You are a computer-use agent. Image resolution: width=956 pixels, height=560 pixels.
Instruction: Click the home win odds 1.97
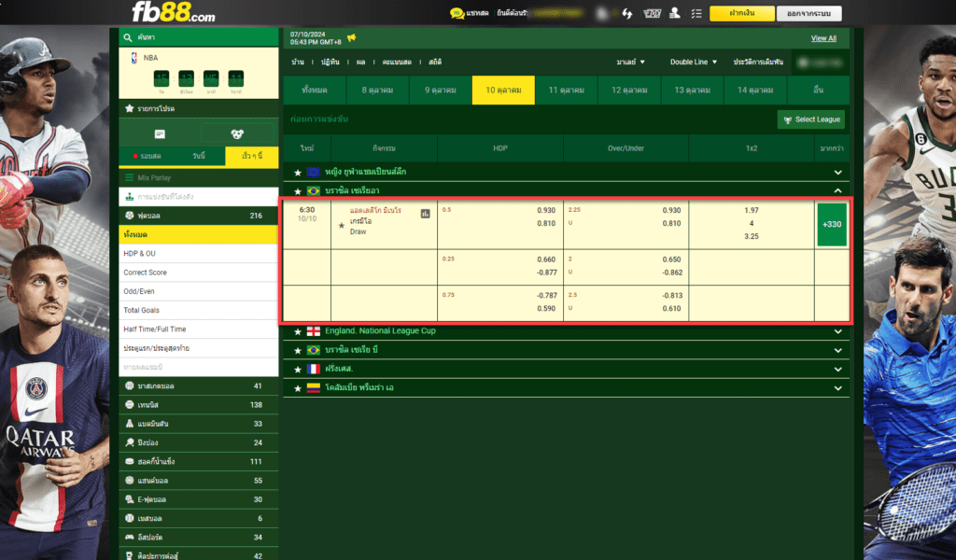click(752, 210)
